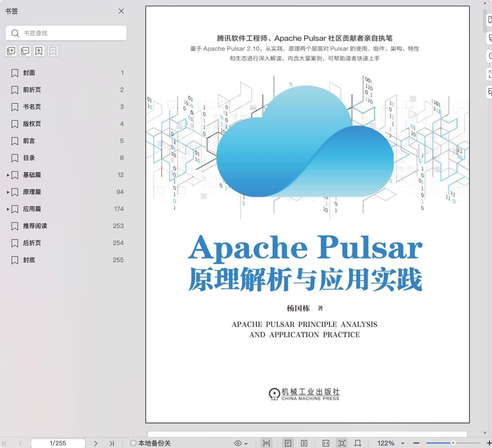Close the 书签 bookmark panel

[121, 11]
